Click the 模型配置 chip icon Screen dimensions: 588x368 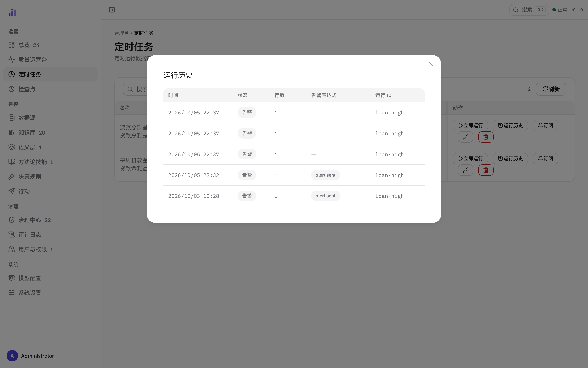(12, 278)
